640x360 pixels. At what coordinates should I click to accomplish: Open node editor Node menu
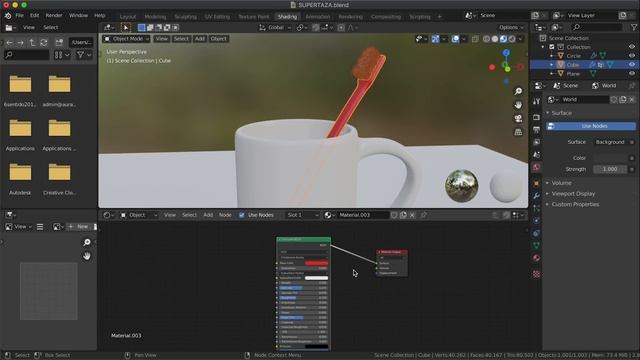(225, 215)
